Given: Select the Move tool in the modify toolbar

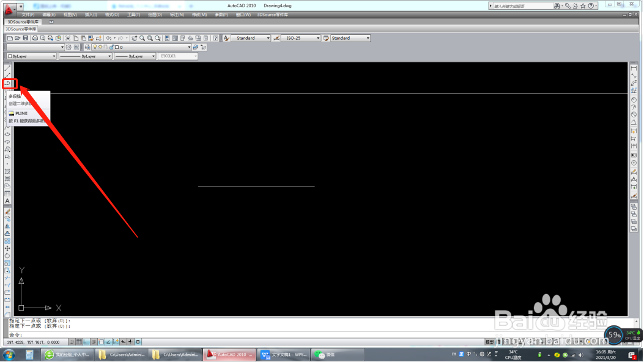Looking at the screenshot, I should coord(7,248).
